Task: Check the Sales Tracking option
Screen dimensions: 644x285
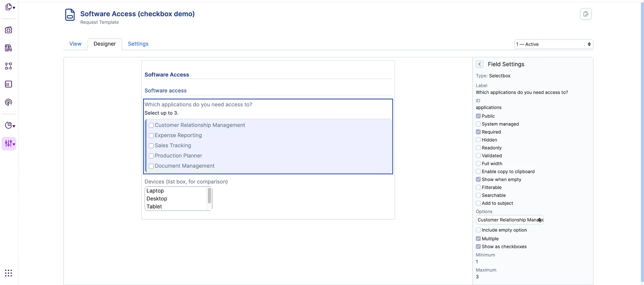Action: 151,146
